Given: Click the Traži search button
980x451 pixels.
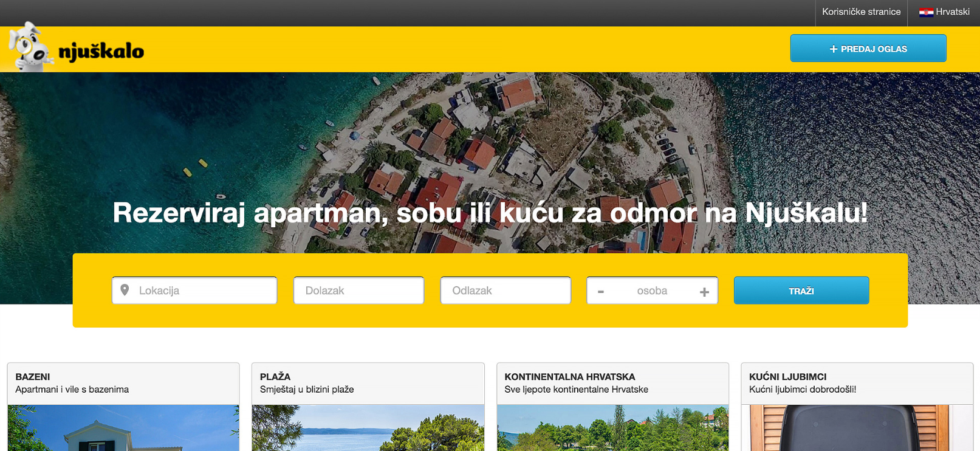Looking at the screenshot, I should (801, 291).
